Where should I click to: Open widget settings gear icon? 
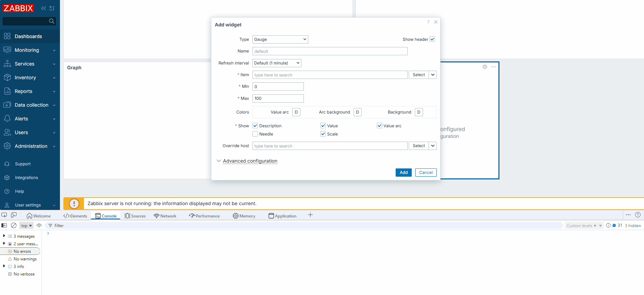click(485, 67)
